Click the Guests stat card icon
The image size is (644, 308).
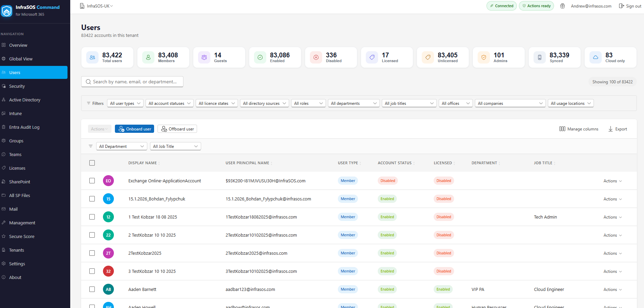pyautogui.click(x=204, y=57)
